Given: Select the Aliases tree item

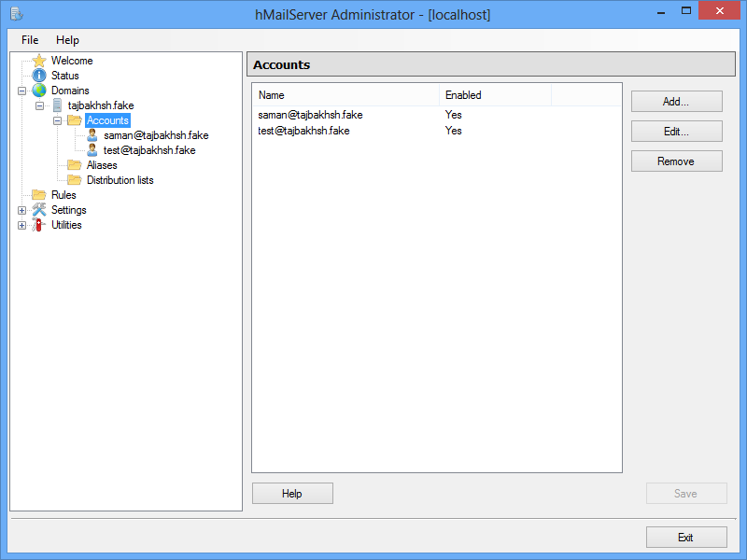Looking at the screenshot, I should pos(102,165).
